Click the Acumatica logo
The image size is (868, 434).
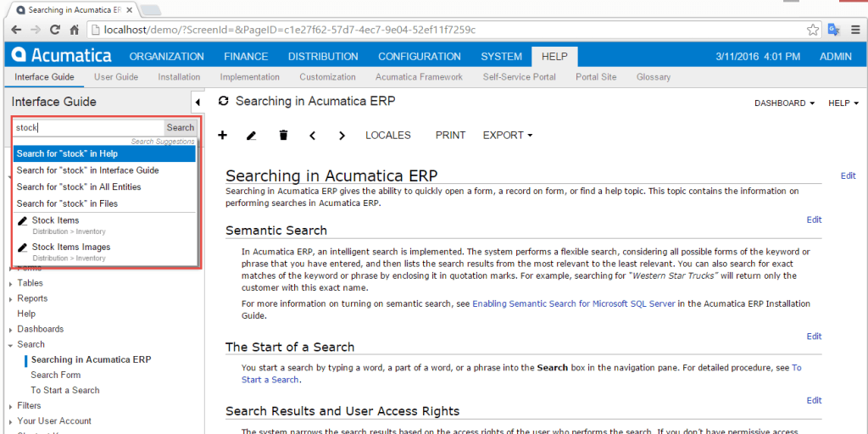[x=61, y=56]
